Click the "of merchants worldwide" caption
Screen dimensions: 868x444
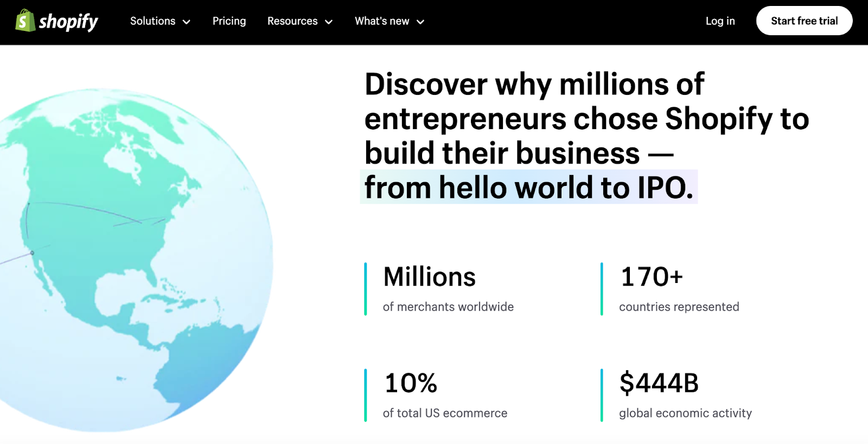point(448,307)
